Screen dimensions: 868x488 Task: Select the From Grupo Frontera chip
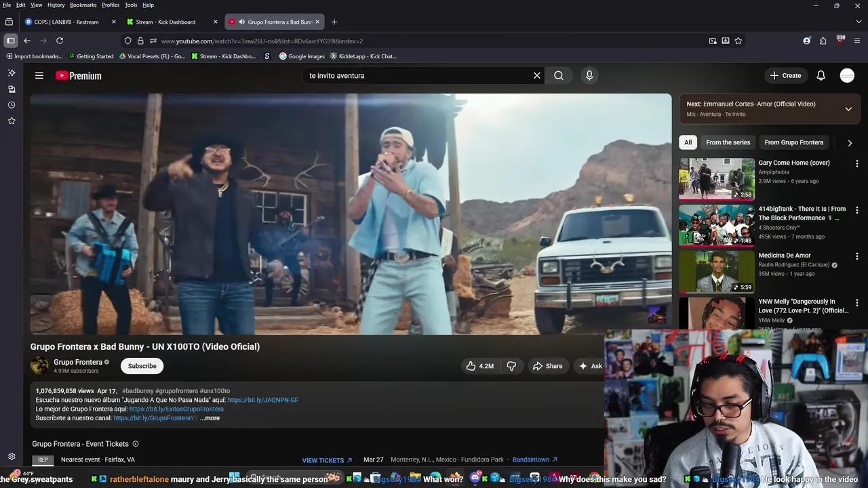click(793, 142)
